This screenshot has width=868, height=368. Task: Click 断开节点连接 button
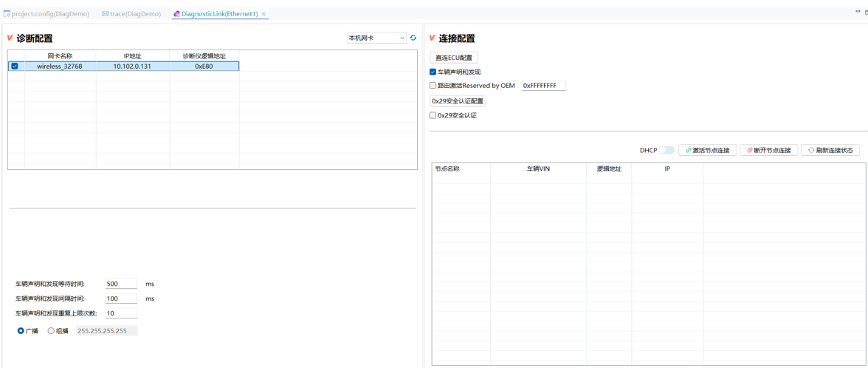[x=769, y=150]
